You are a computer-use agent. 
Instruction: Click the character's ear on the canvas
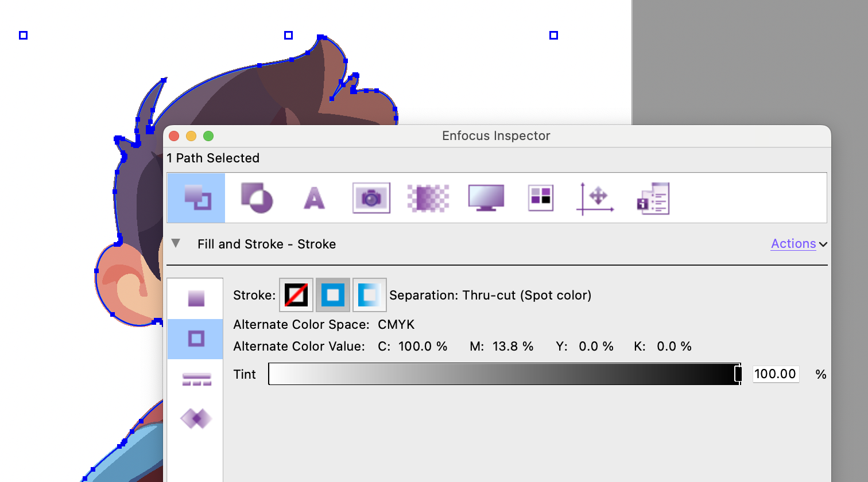tap(129, 284)
